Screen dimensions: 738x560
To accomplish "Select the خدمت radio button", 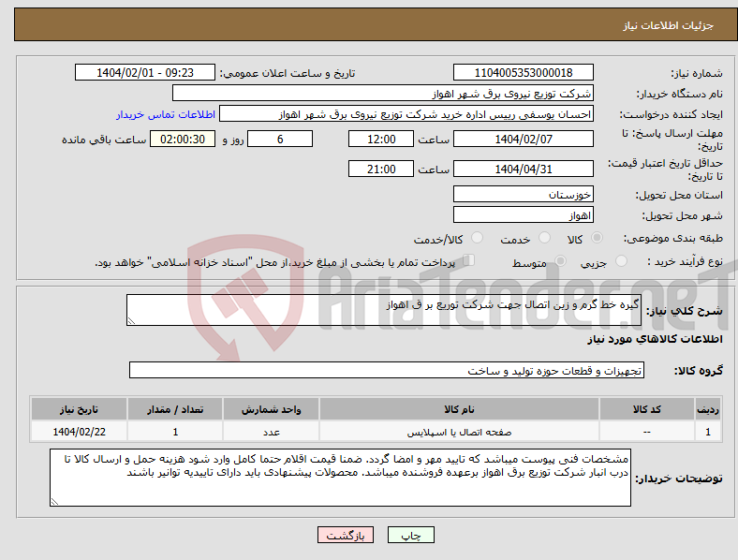I will pyautogui.click(x=544, y=238).
